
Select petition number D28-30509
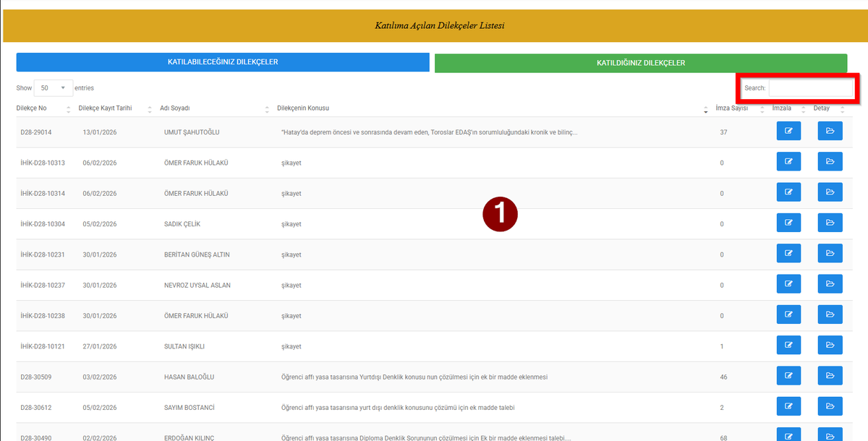point(36,377)
